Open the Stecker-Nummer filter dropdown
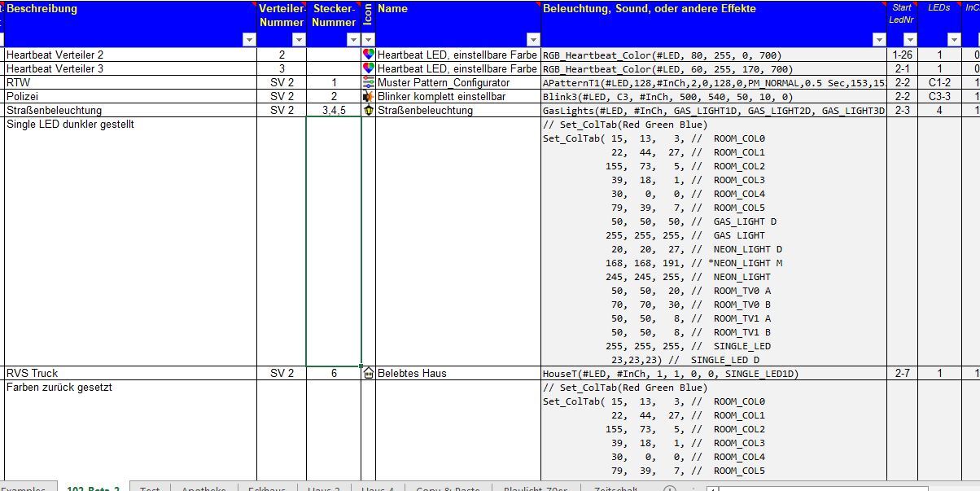The image size is (980, 491). [353, 39]
